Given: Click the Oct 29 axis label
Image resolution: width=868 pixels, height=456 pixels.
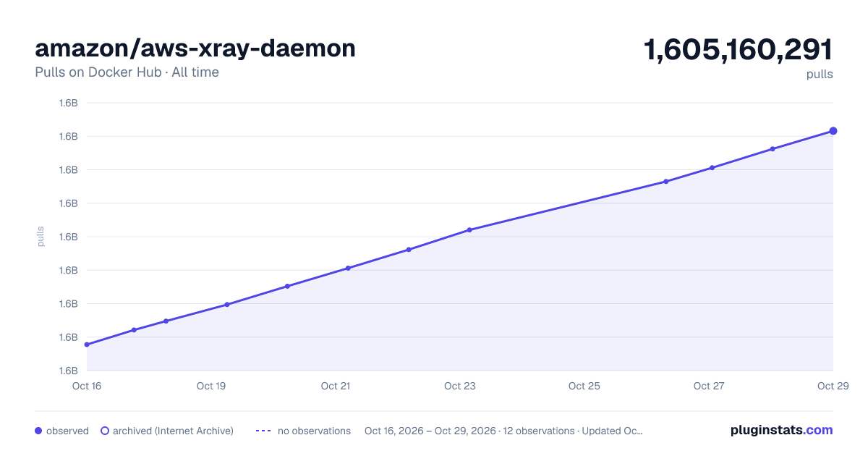Looking at the screenshot, I should click(x=832, y=386).
